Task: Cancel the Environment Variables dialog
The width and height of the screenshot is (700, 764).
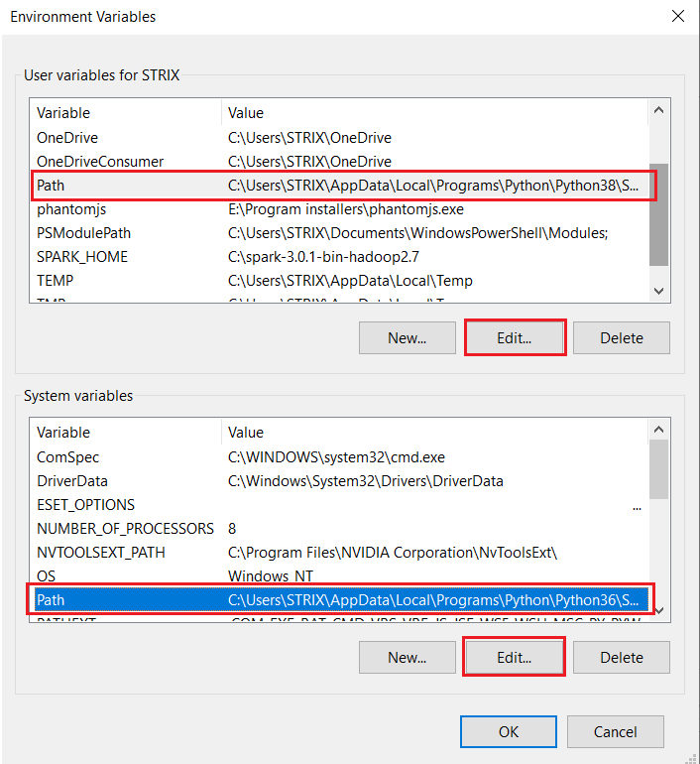Action: pos(615,732)
